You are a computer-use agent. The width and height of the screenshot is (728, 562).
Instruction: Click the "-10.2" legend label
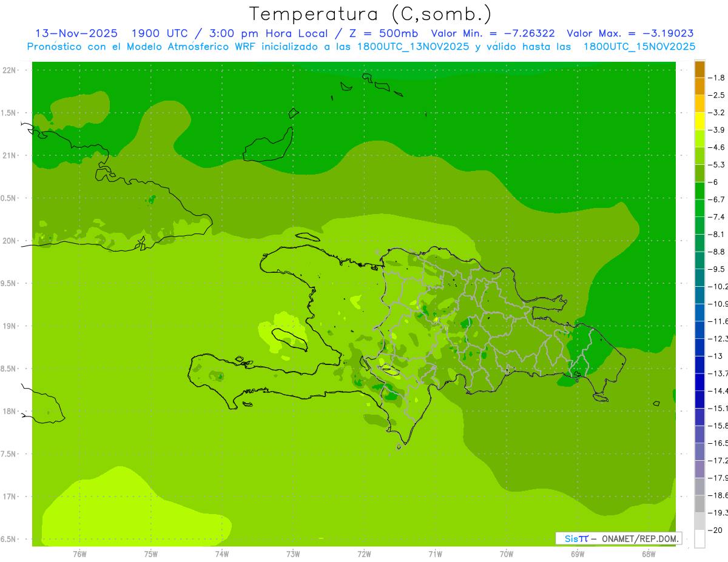[x=718, y=286]
